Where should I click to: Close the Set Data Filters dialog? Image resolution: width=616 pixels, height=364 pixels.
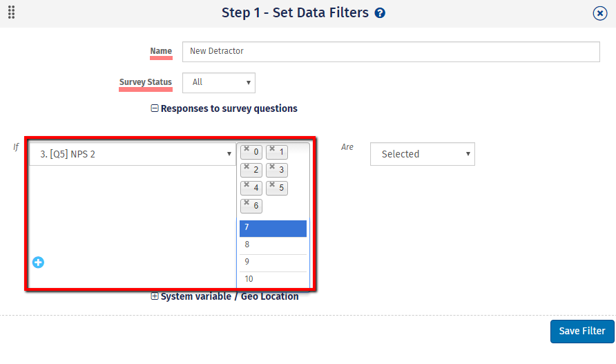pyautogui.click(x=600, y=14)
